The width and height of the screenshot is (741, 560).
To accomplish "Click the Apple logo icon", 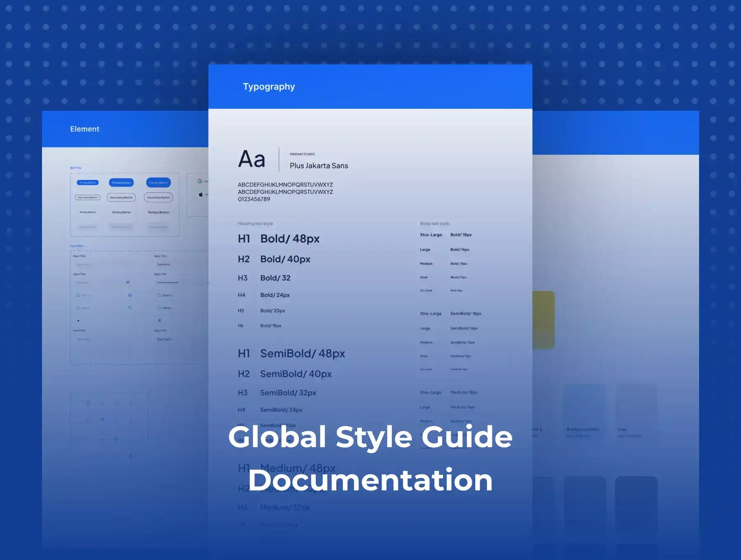I will pos(200,194).
